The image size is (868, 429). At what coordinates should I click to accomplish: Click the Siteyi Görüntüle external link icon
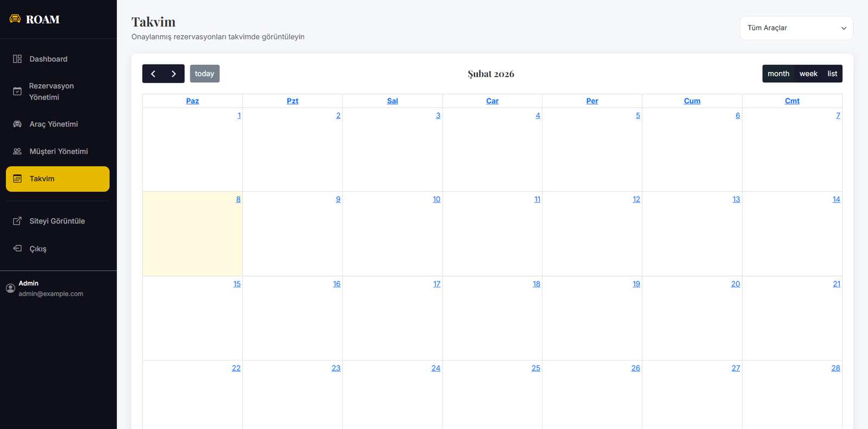pos(17,221)
